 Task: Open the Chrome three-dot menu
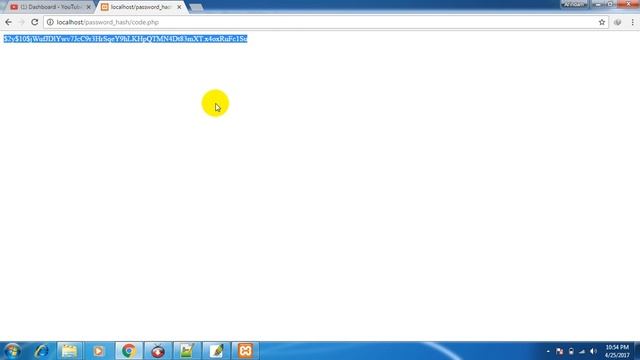click(x=632, y=22)
